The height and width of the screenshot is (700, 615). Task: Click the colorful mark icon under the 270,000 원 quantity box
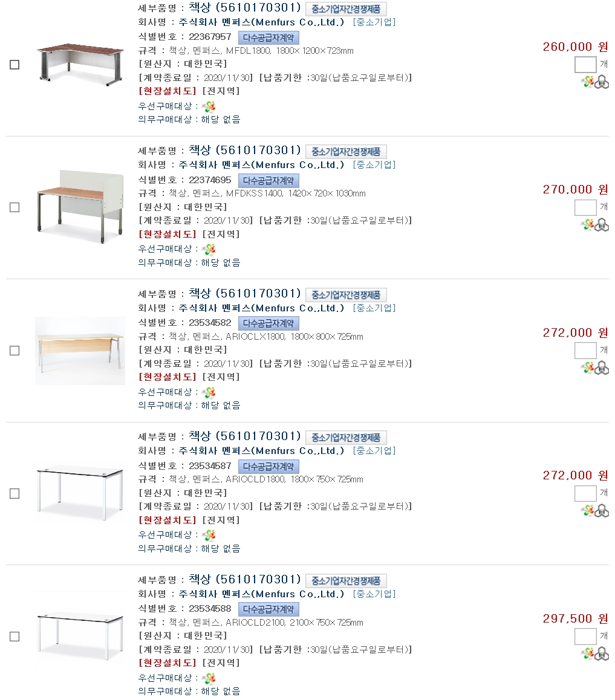(588, 225)
